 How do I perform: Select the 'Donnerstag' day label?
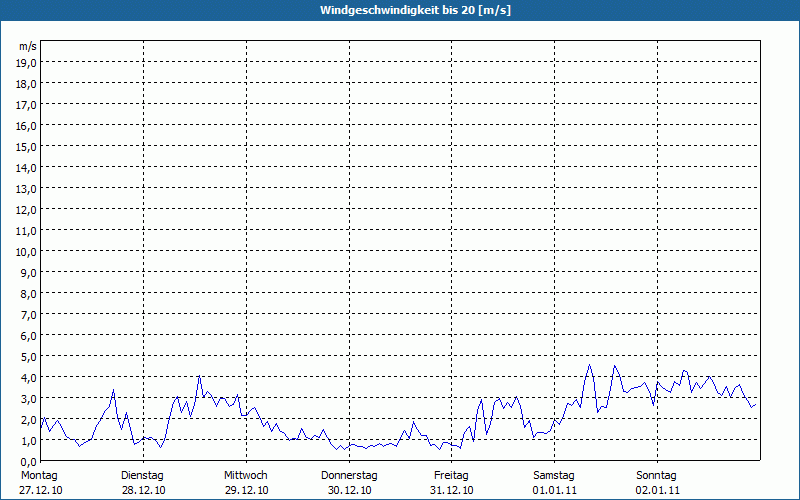(349, 476)
